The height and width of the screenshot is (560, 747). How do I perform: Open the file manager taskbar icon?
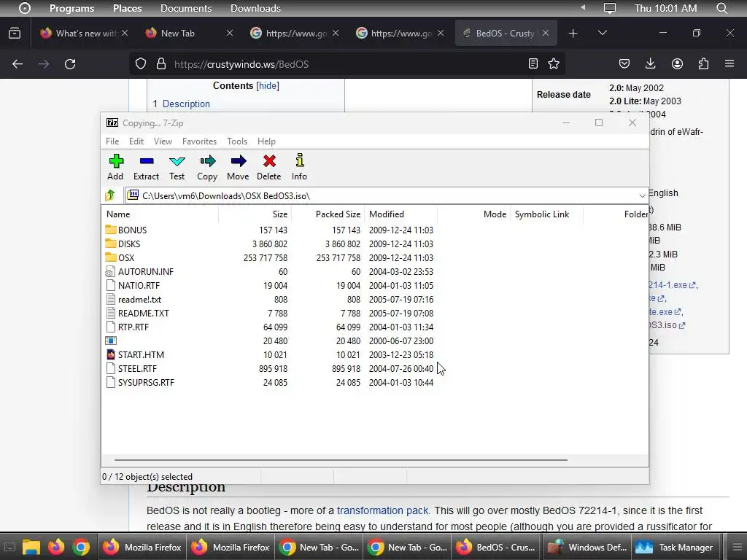(x=31, y=547)
